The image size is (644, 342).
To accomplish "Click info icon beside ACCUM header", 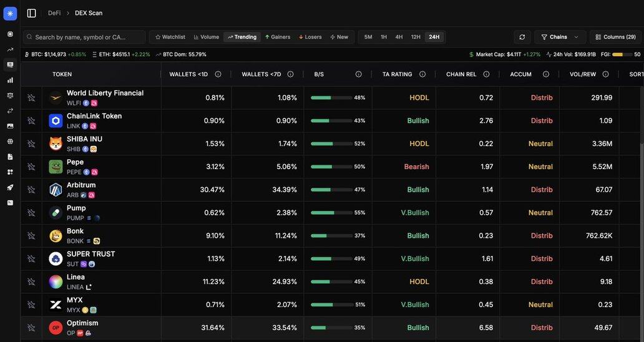I will pyautogui.click(x=546, y=74).
